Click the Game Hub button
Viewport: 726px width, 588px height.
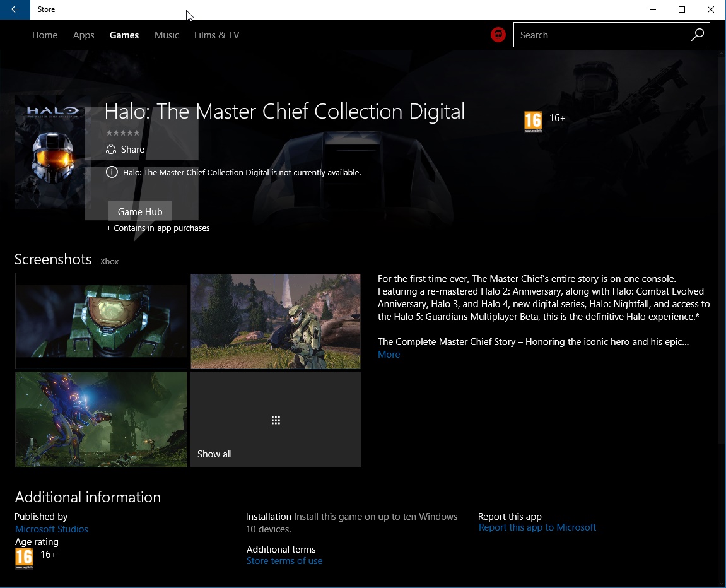140,211
